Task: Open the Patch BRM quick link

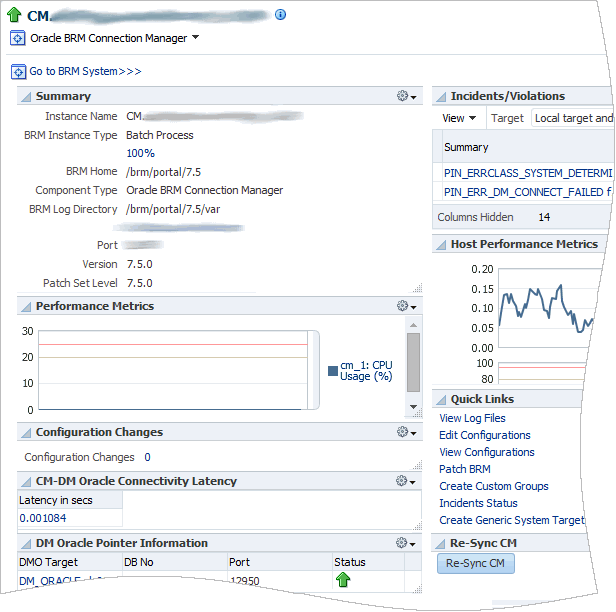Action: click(x=465, y=469)
